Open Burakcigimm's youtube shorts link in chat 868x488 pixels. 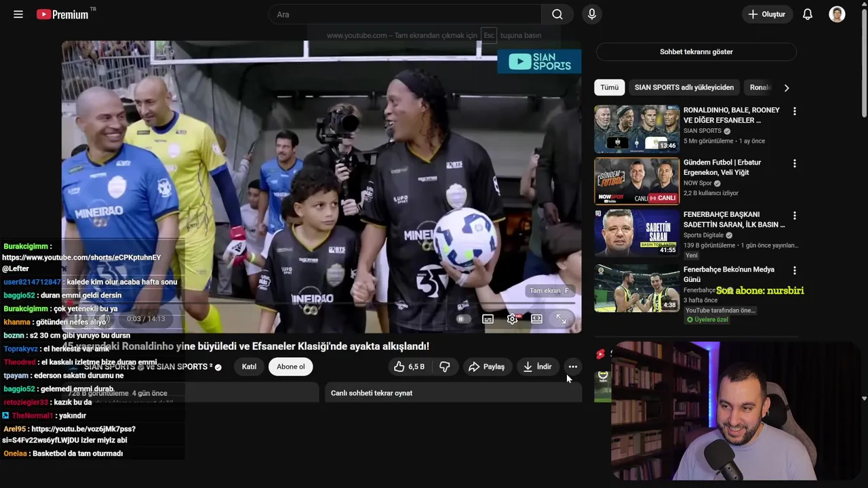coord(81,258)
